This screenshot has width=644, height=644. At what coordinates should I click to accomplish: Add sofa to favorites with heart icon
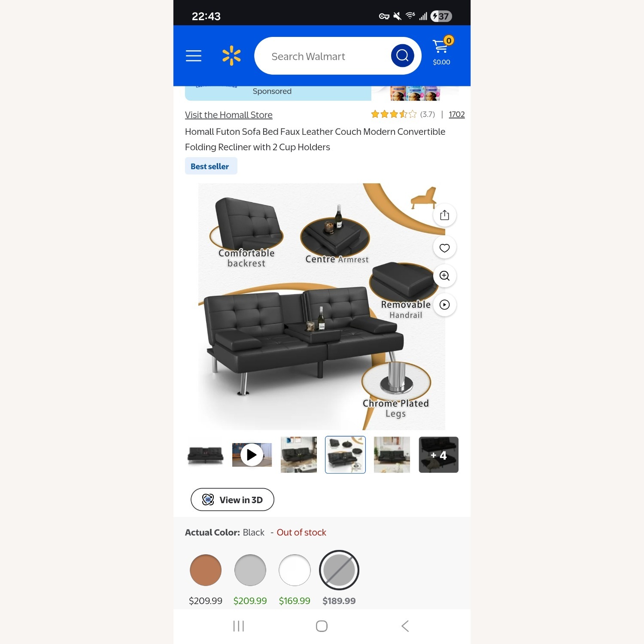445,248
